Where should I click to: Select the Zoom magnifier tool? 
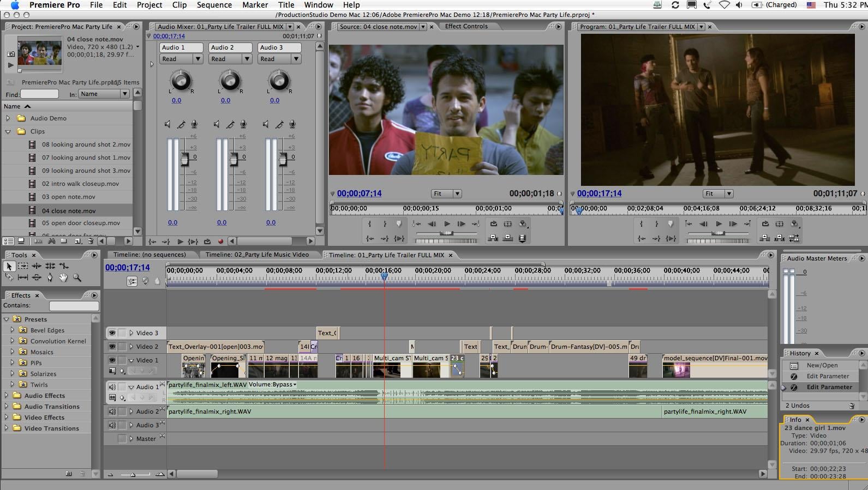(77, 278)
